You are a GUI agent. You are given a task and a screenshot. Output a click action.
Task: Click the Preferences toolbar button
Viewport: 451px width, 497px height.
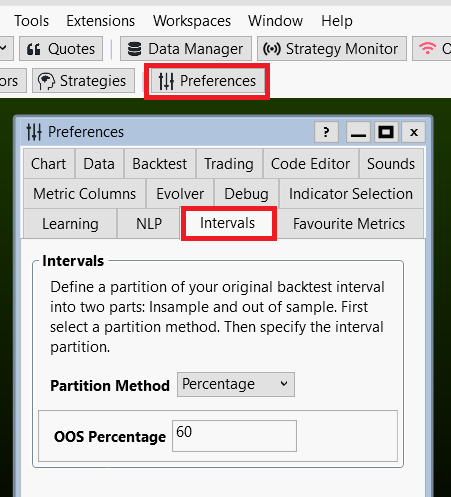click(x=207, y=81)
